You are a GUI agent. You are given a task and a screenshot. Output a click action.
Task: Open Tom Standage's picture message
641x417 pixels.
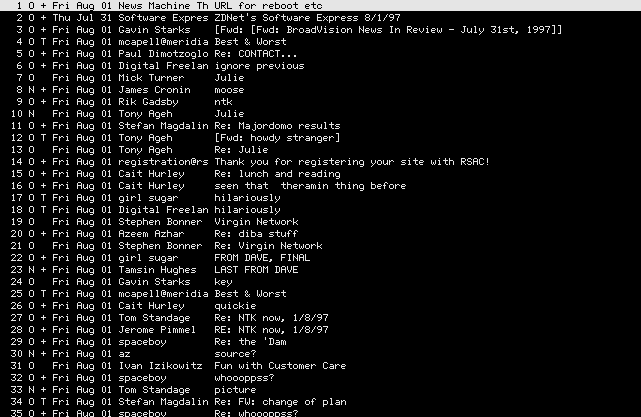click(x=320, y=390)
